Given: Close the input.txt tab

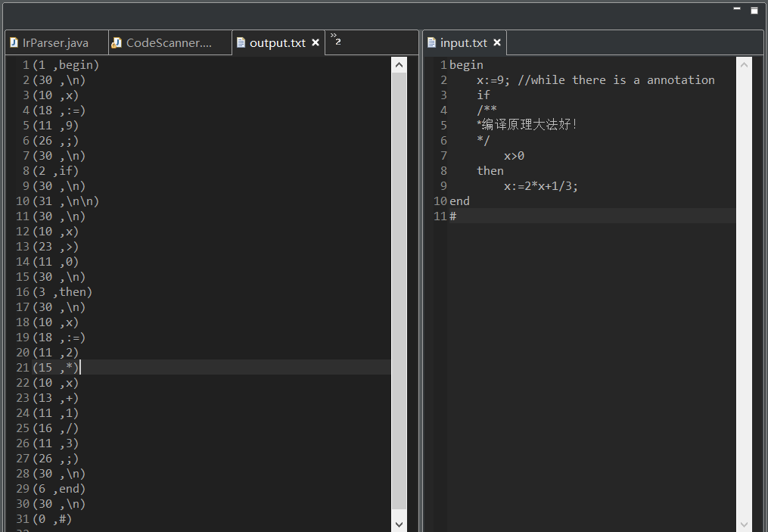Looking at the screenshot, I should [x=496, y=42].
